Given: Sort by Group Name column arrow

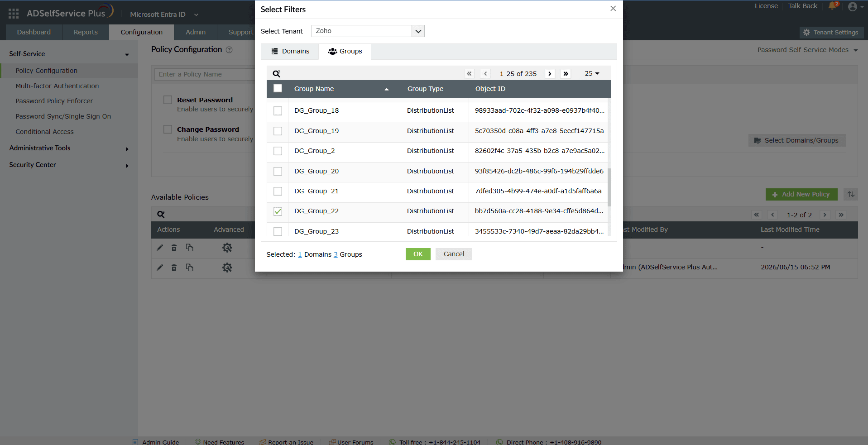Looking at the screenshot, I should (386, 89).
